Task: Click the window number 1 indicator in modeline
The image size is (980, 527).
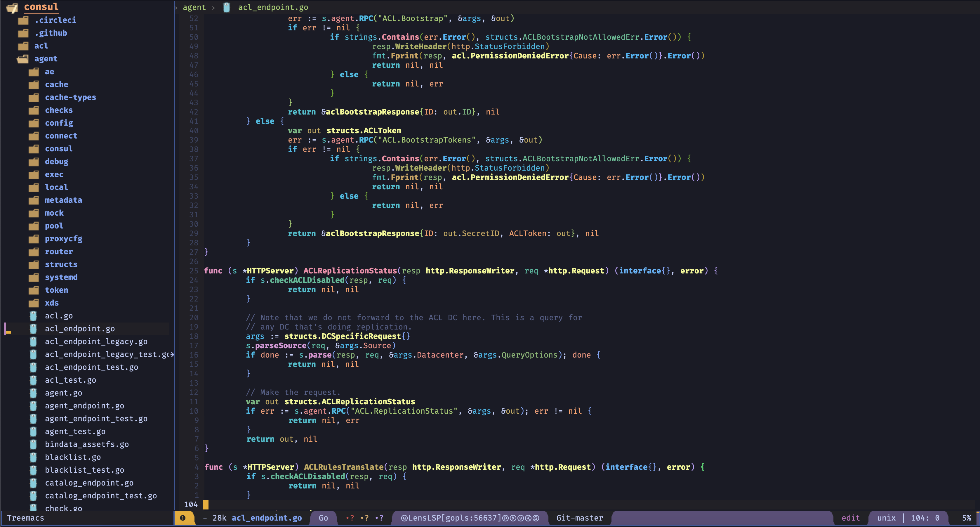Action: (183, 518)
